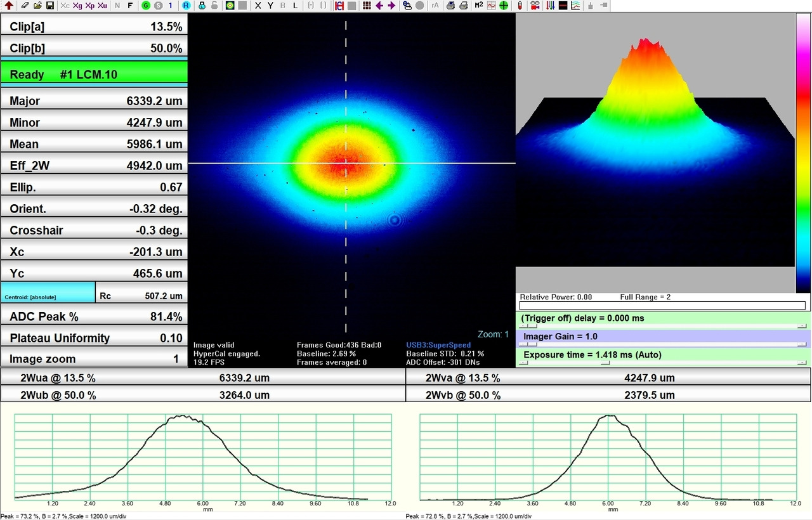Click the open folder icon
Viewport: 812px width, 520px height.
(x=37, y=6)
